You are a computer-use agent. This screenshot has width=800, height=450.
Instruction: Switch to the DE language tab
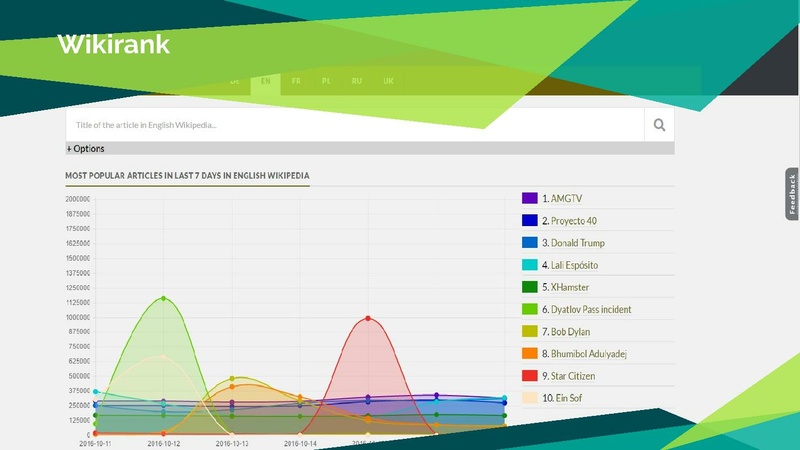point(235,81)
